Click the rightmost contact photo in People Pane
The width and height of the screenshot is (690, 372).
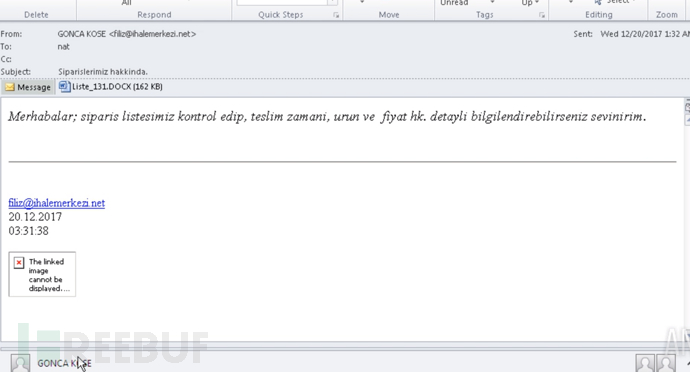[666, 363]
